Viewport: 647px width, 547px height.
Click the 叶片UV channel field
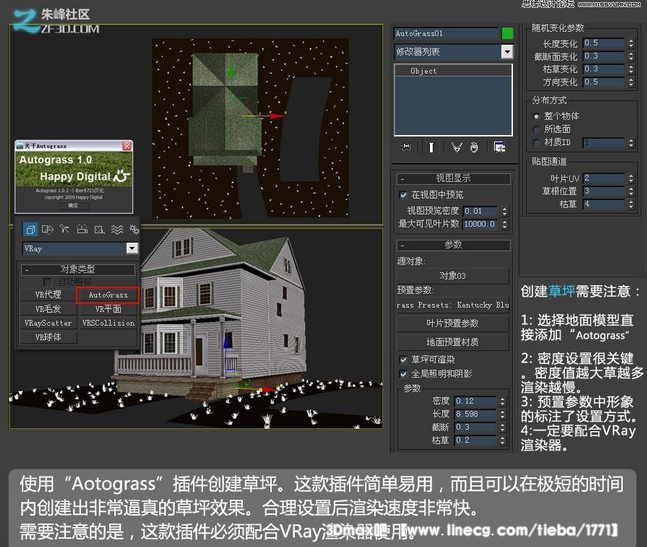click(x=604, y=178)
